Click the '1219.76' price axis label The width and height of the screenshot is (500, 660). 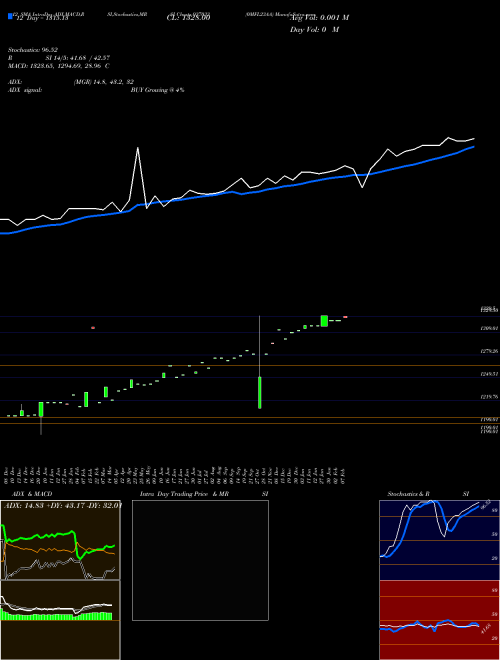489,396
